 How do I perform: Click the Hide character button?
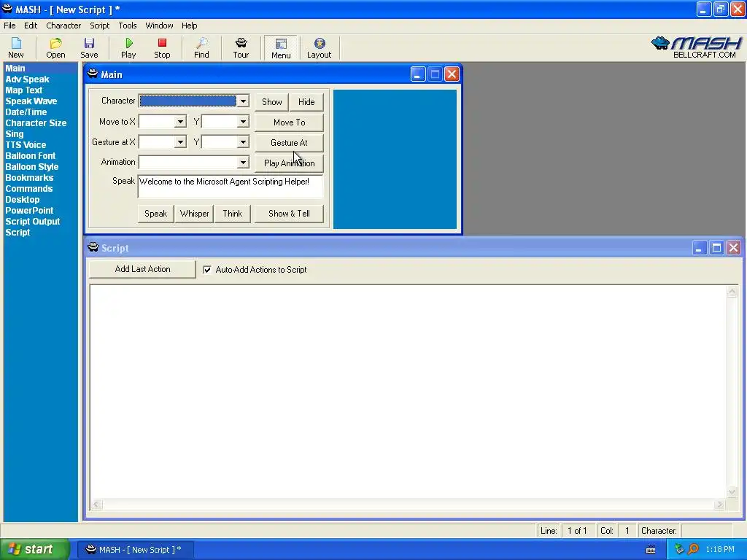click(306, 102)
